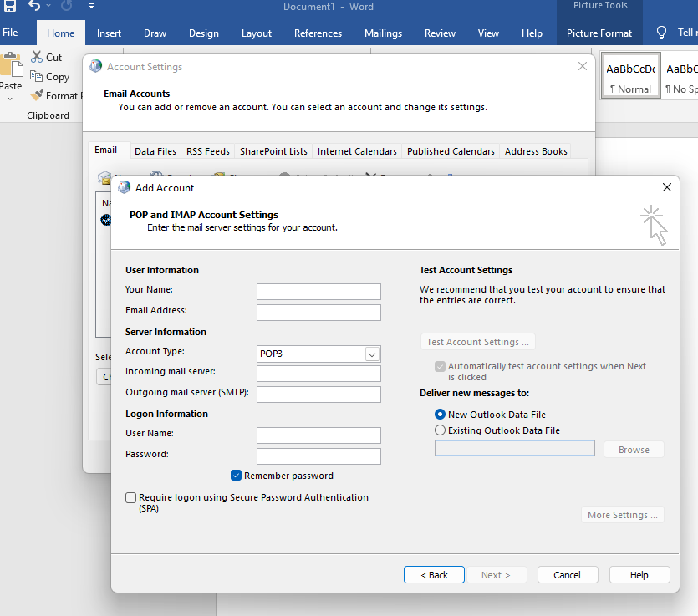The image size is (698, 616).
Task: Click the Paste clipboard icon
Action: [x=12, y=65]
